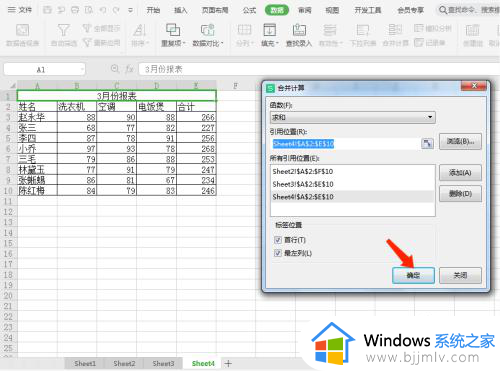Click the 创建组 group icon
500x371 pixels.
click(x=473, y=35)
